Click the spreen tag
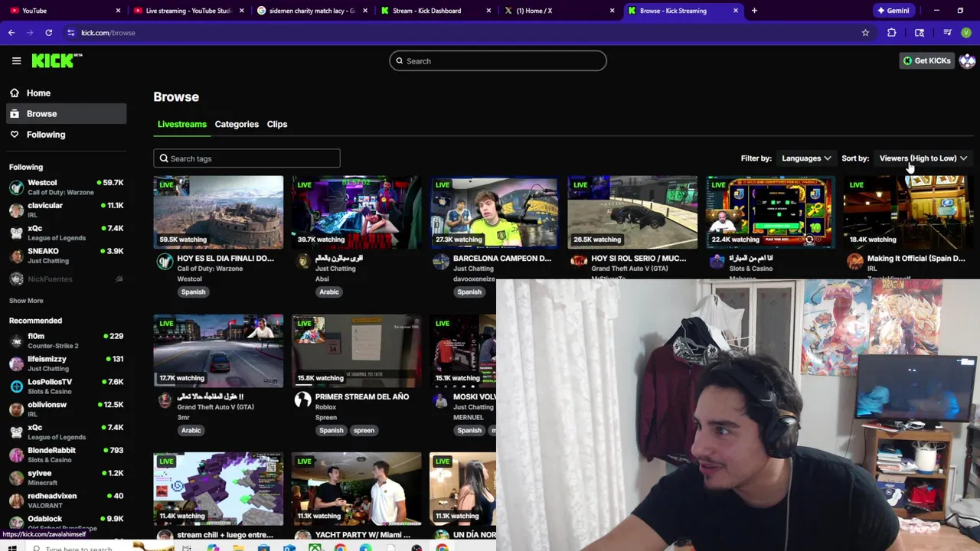Screen dimensions: 980x551 (x=364, y=430)
